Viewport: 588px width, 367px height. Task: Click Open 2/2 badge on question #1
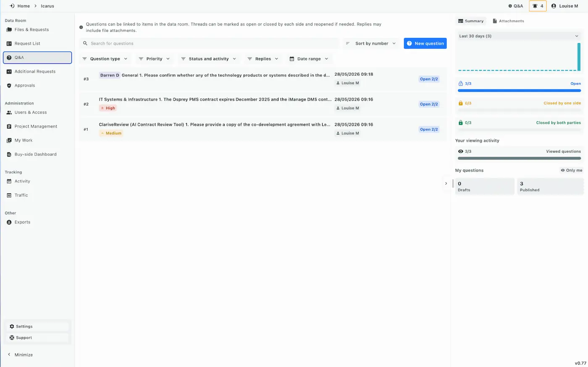[429, 129]
